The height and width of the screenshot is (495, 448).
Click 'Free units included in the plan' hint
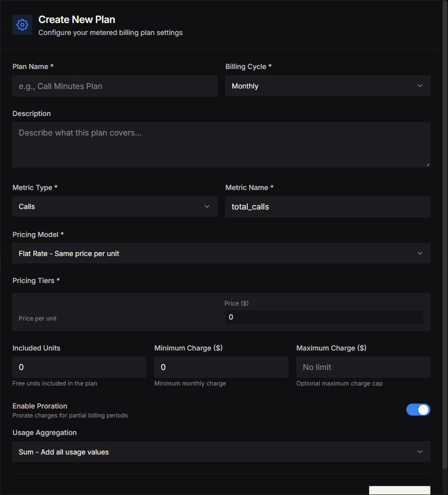55,383
